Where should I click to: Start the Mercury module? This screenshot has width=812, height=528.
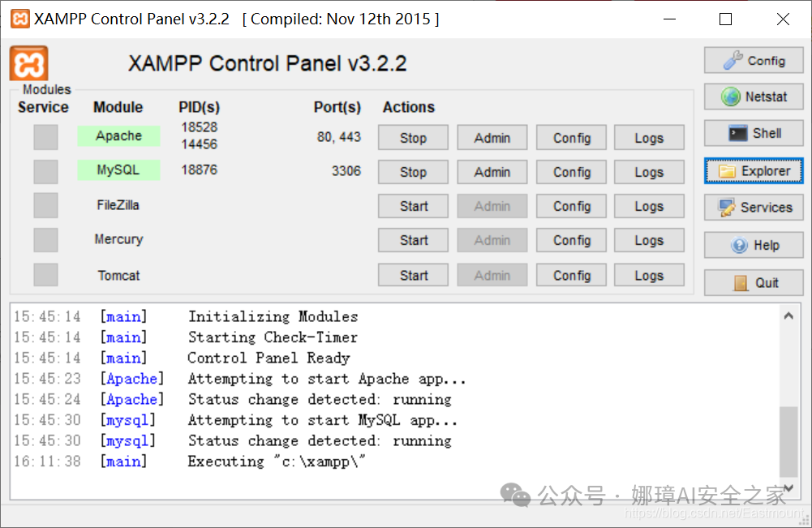413,240
